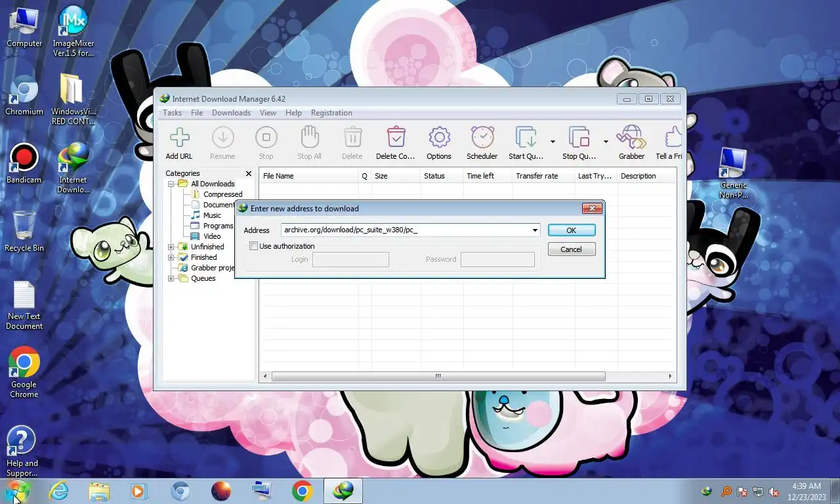Click the Delete trash icon
This screenshot has width=840, height=504.
pos(352,138)
